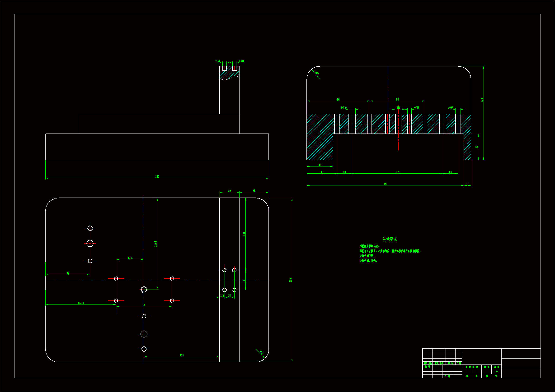Select the 239 dimension in section view
The width and height of the screenshot is (555, 392).
pyautogui.click(x=385, y=184)
